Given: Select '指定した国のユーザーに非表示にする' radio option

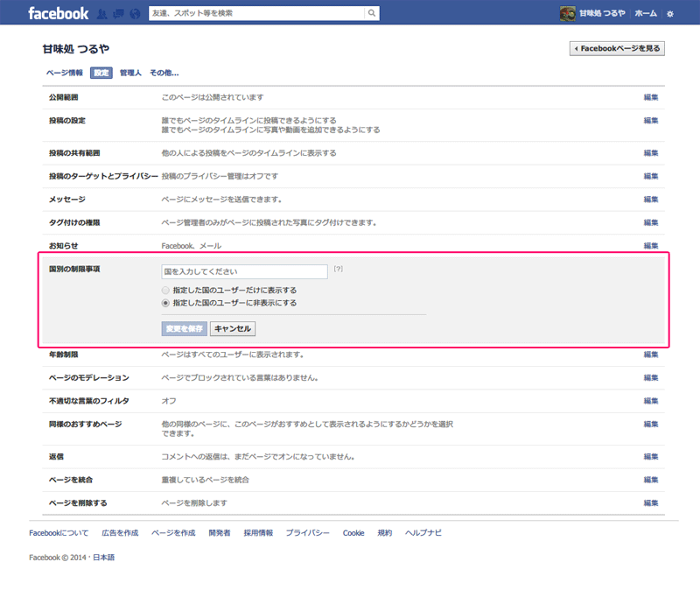Looking at the screenshot, I should (x=165, y=303).
